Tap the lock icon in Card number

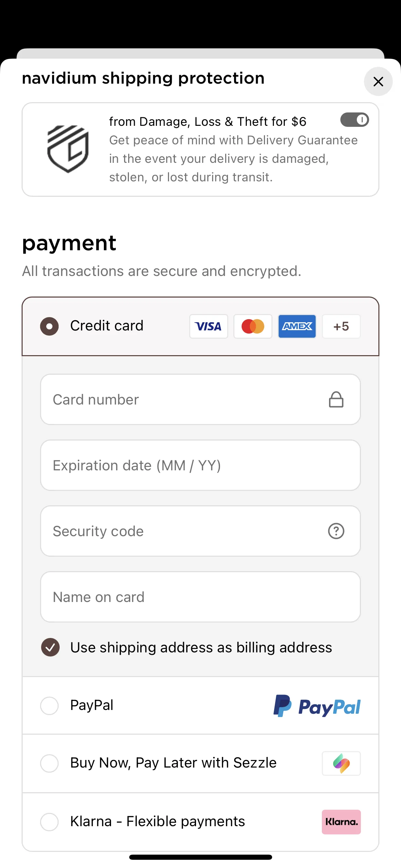(336, 399)
